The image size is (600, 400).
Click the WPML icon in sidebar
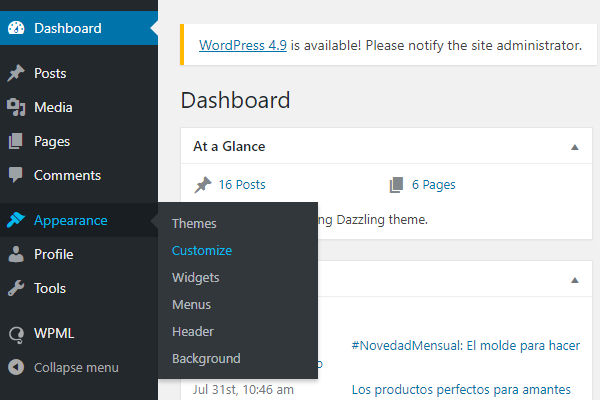pyautogui.click(x=15, y=334)
